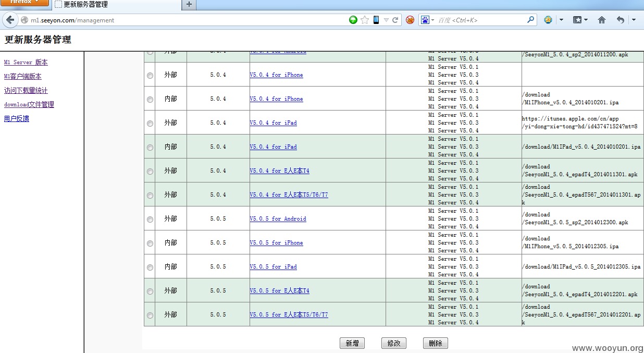Bookmark this page with the star icon
This screenshot has height=353, width=644.
coord(365,20)
